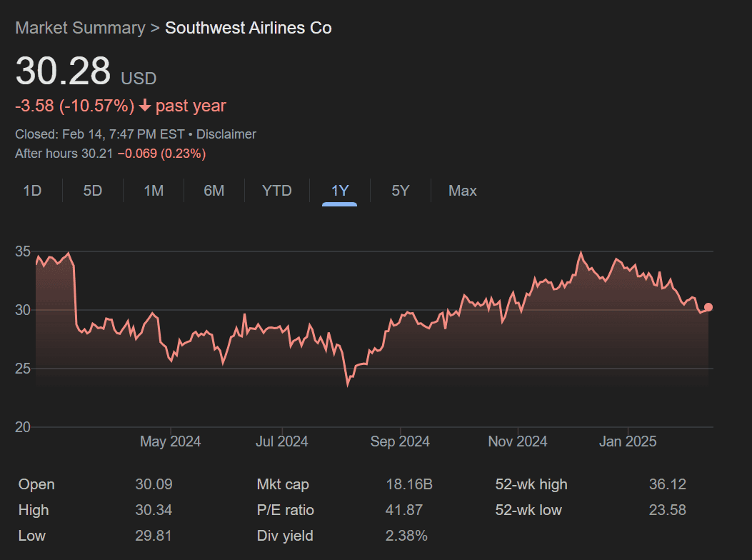
Task: Open the Max range chart
Action: click(x=462, y=191)
